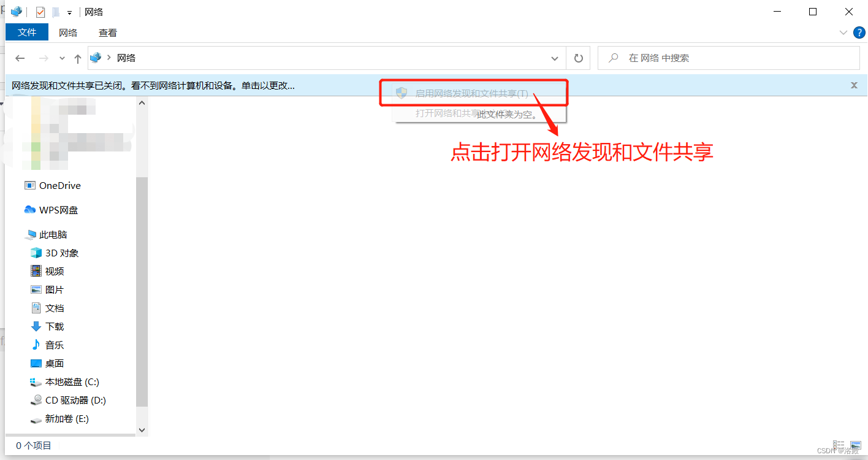
Task: Click the 下载 download arrow icon
Action: pos(36,326)
